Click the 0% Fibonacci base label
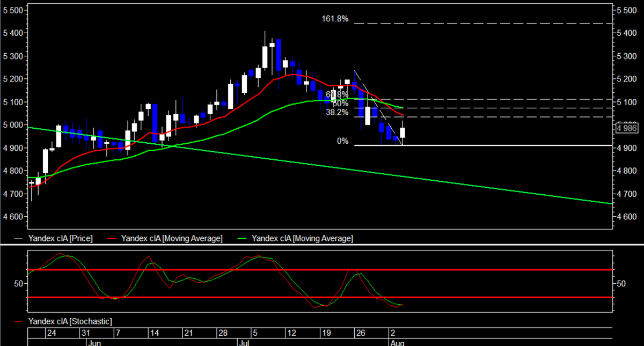 pyautogui.click(x=342, y=141)
